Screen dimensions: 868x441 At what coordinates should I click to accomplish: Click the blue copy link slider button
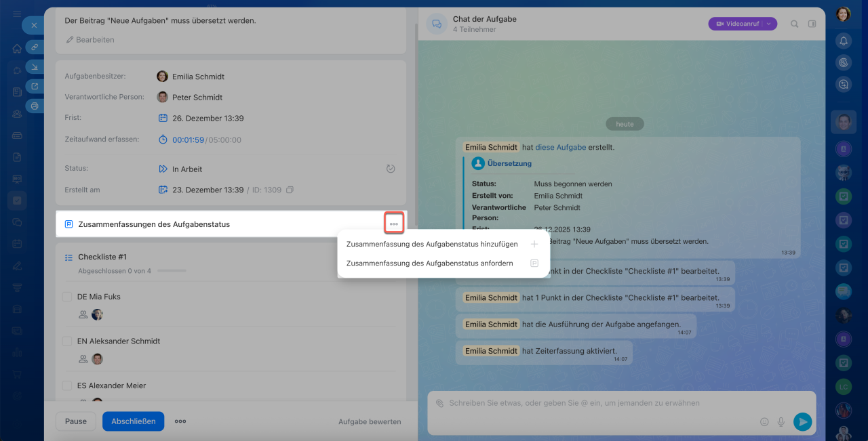[35, 47]
